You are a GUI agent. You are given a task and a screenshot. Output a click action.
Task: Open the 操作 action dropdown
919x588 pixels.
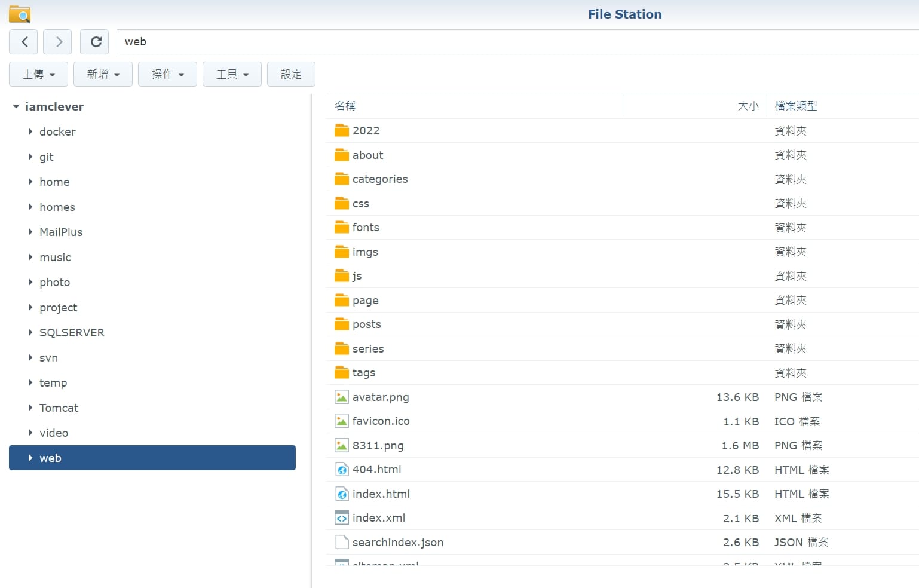(x=167, y=74)
